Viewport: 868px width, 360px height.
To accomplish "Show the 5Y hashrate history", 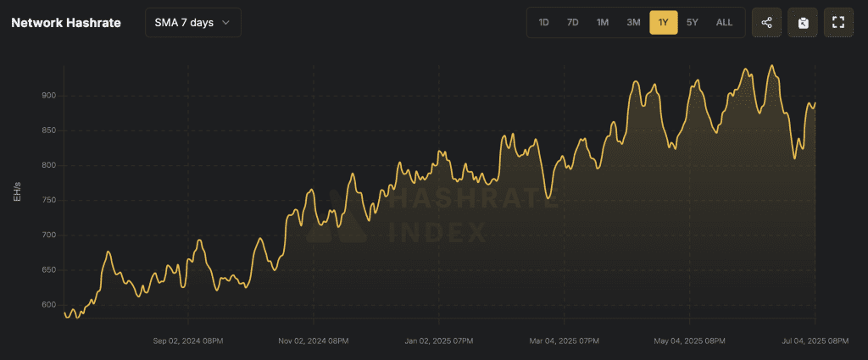I will point(693,23).
